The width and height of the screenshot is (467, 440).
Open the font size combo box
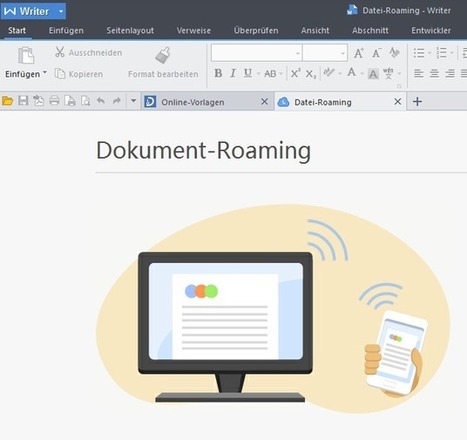[325, 53]
